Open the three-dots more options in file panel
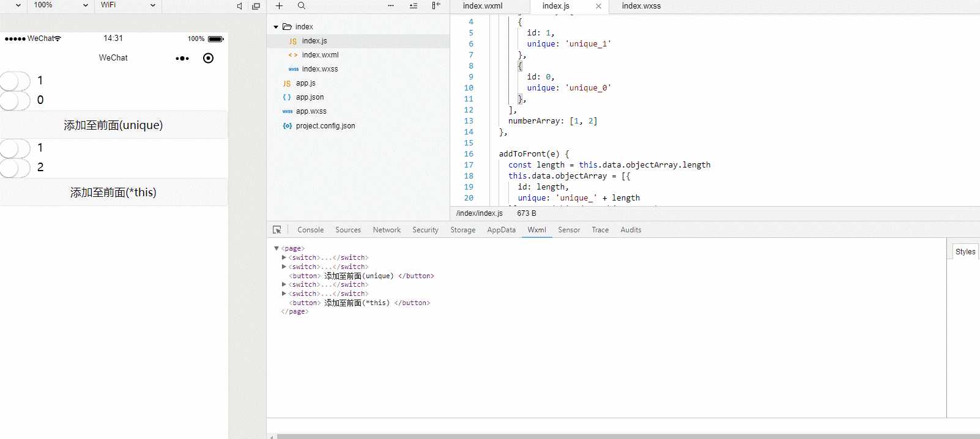Image resolution: width=980 pixels, height=439 pixels. (x=391, y=6)
